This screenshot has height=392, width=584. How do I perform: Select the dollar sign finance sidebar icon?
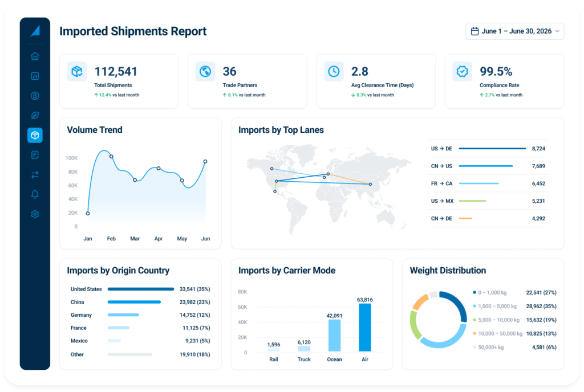tap(35, 96)
